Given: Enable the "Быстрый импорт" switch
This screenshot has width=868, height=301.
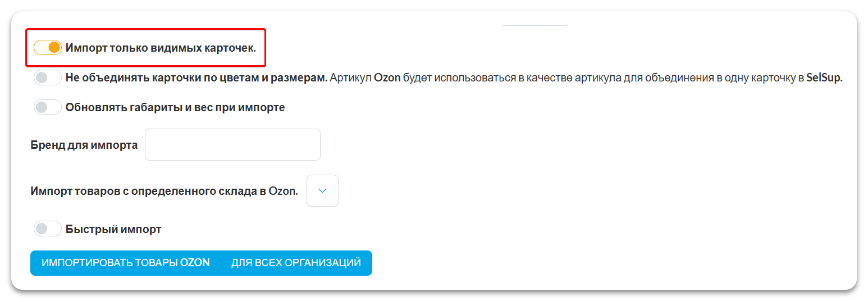Looking at the screenshot, I should tap(48, 229).
